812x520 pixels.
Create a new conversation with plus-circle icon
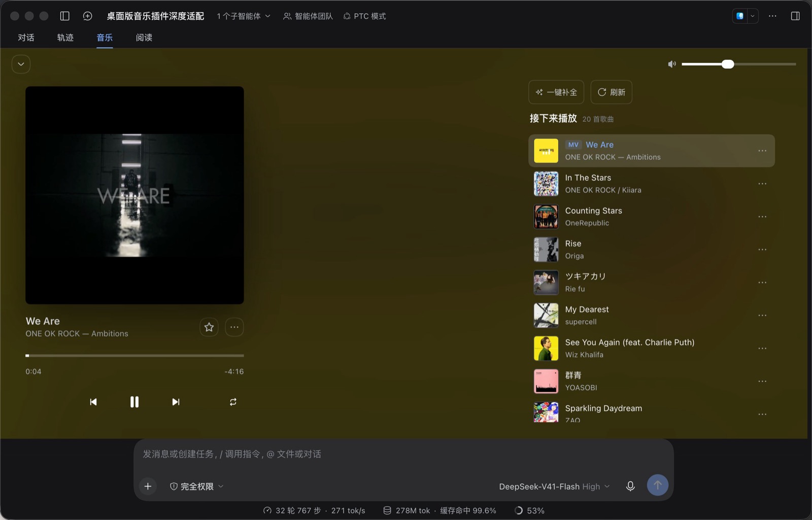pos(87,16)
